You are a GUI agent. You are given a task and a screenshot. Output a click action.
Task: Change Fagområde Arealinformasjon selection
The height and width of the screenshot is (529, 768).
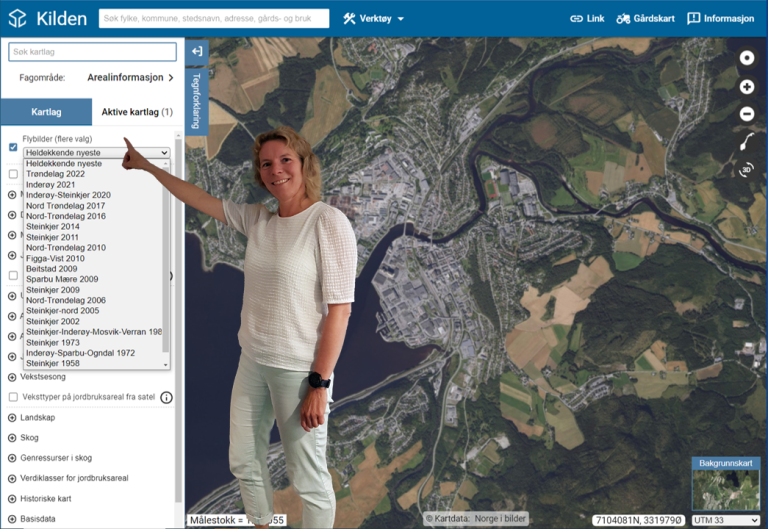130,77
